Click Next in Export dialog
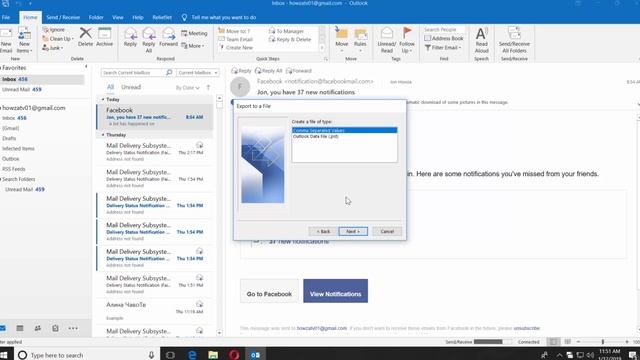This screenshot has width=640, height=360. [353, 231]
